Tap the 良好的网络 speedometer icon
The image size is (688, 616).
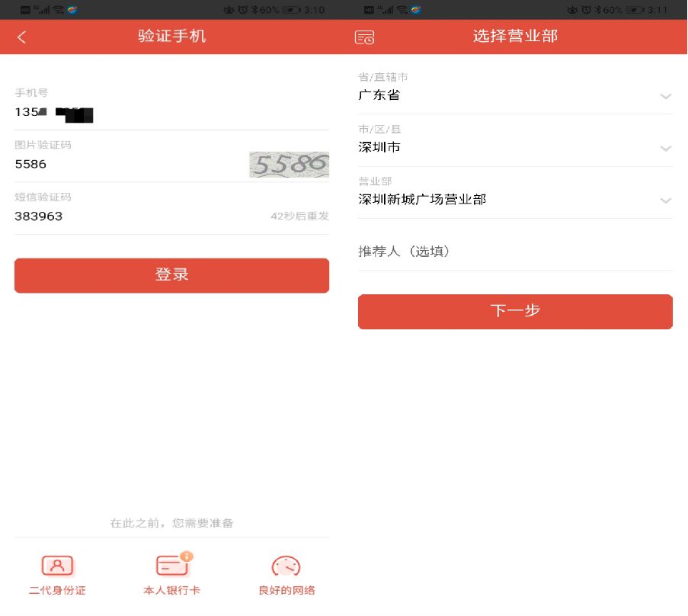286,566
